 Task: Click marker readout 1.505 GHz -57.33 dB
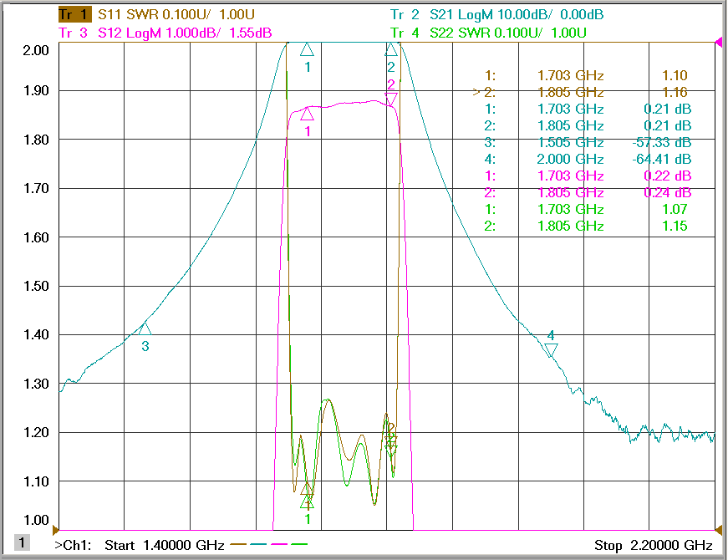click(588, 143)
